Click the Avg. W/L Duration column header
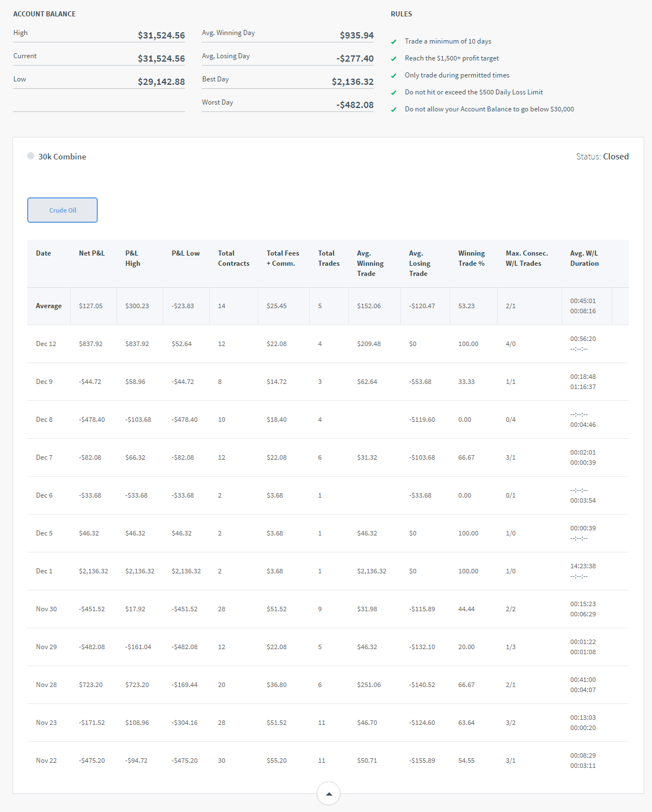Screen dimensions: 652x812 [584, 258]
